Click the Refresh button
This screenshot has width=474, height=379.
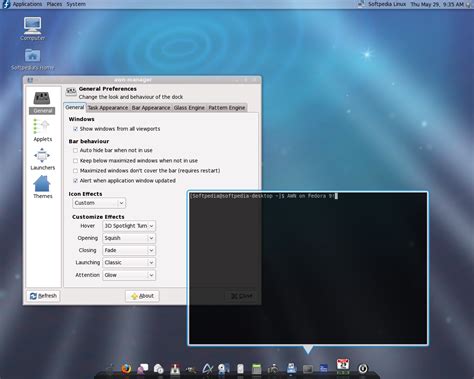click(43, 296)
